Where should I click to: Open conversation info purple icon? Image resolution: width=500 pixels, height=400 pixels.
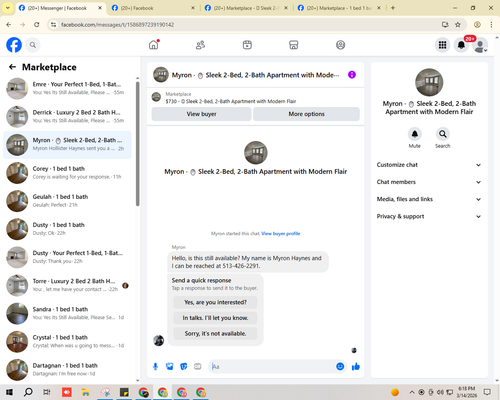pyautogui.click(x=352, y=75)
